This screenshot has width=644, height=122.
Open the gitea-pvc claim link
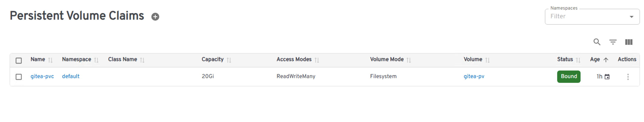click(x=42, y=76)
